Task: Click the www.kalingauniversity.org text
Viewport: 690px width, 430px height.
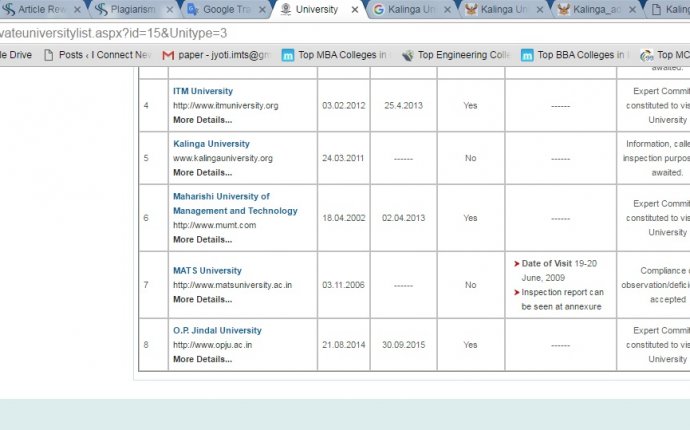Action: point(223,158)
